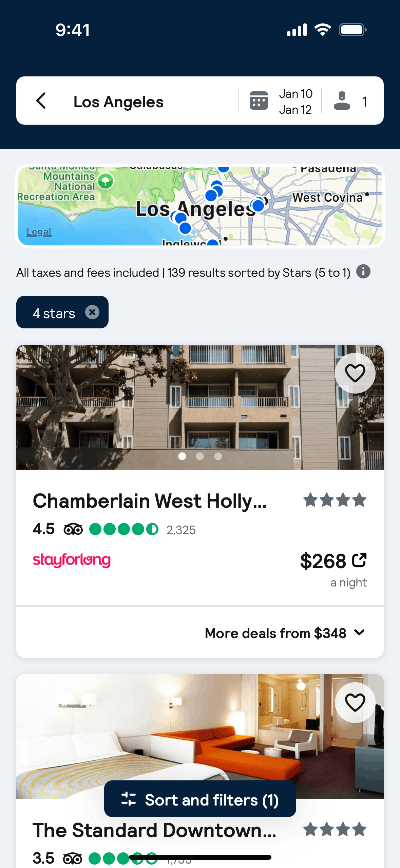The height and width of the screenshot is (868, 400).
Task: Tap the guest count person icon
Action: tap(342, 101)
